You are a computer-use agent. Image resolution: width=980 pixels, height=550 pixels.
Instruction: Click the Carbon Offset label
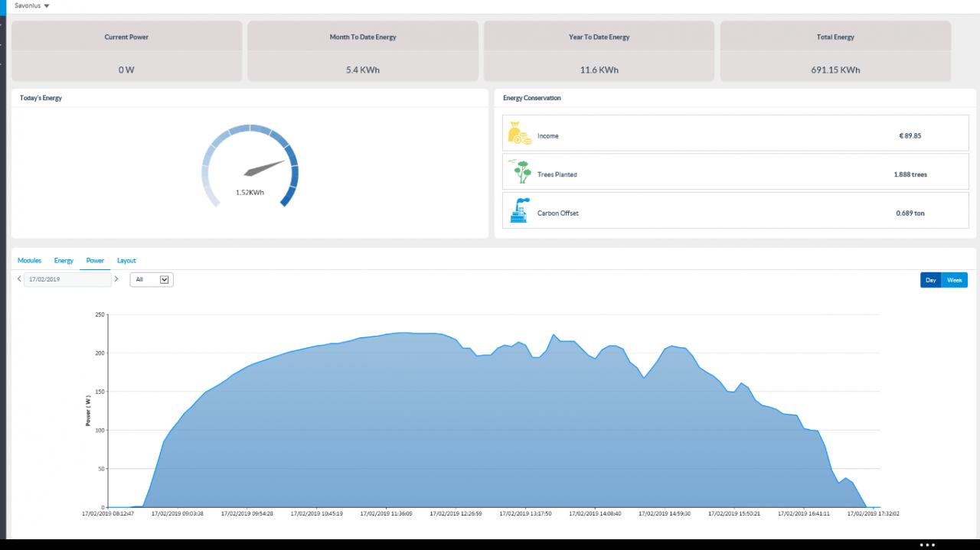coord(558,213)
